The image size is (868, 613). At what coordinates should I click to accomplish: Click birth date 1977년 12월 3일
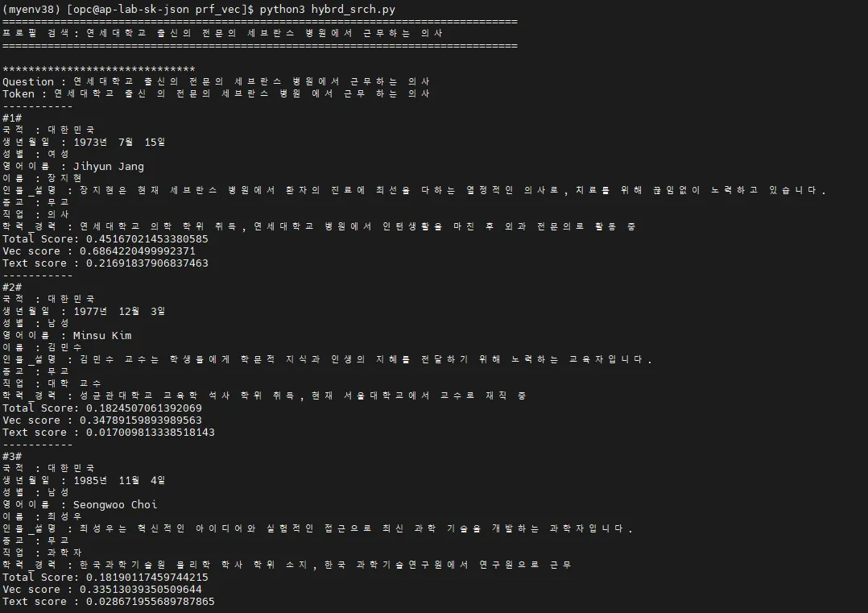pyautogui.click(x=119, y=311)
